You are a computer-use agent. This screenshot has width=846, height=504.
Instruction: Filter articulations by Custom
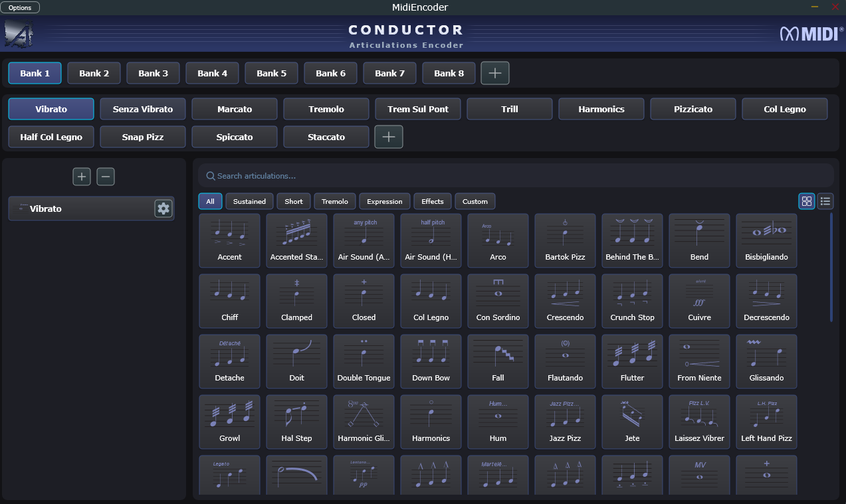coord(475,201)
